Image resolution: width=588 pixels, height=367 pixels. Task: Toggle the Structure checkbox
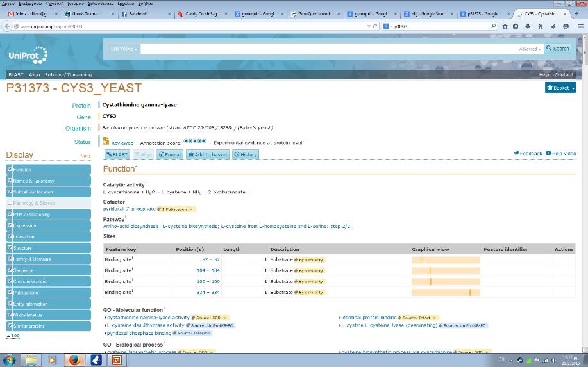click(x=10, y=247)
